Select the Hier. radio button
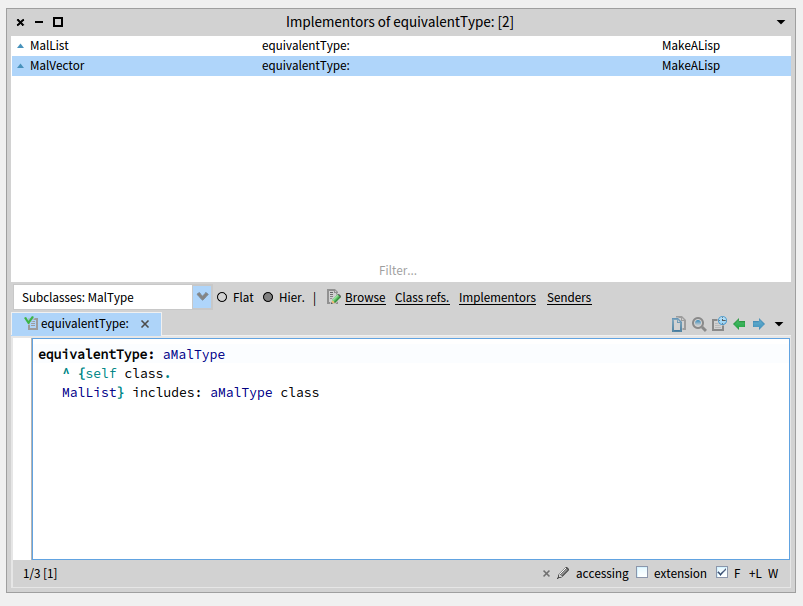803x606 pixels. [268, 297]
